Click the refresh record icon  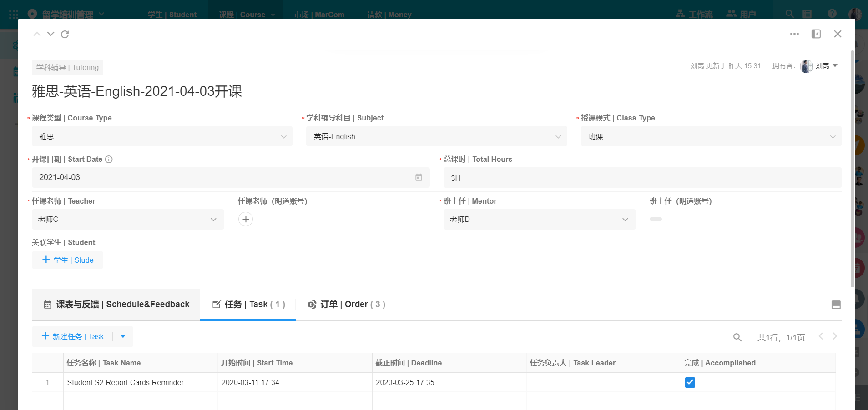point(65,34)
